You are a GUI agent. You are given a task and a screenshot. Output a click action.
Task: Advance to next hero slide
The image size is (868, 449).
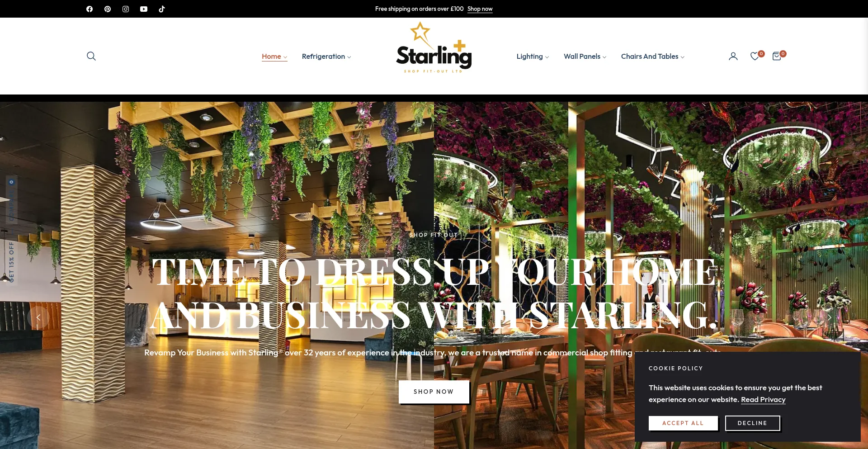coord(830,317)
